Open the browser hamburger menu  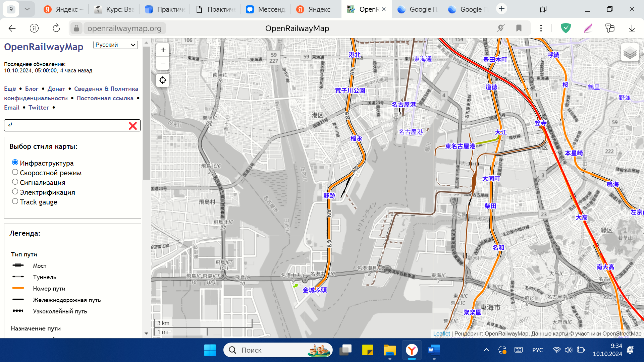click(x=566, y=9)
